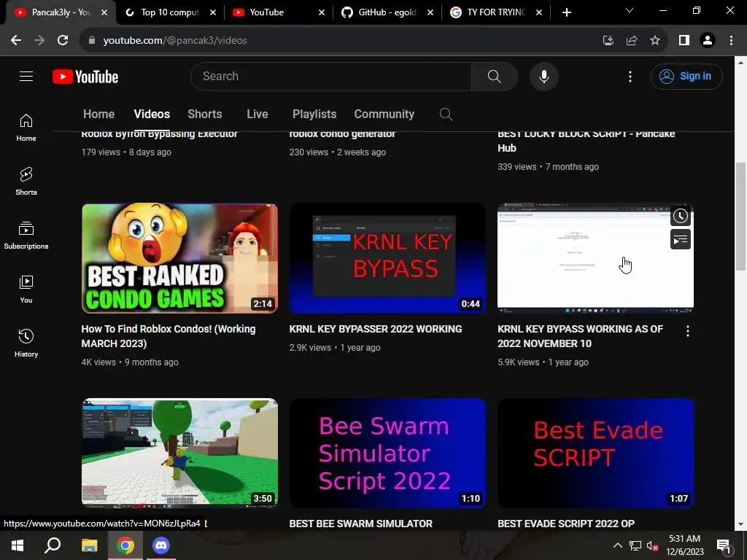Viewport: 747px width, 560px height.
Task: Bookmark this page with star icon
Action: (x=655, y=41)
